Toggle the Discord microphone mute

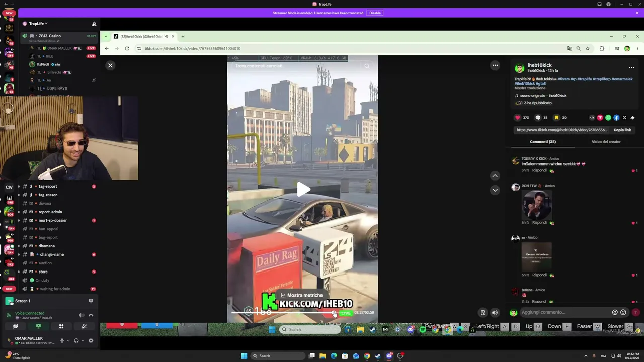[62, 340]
